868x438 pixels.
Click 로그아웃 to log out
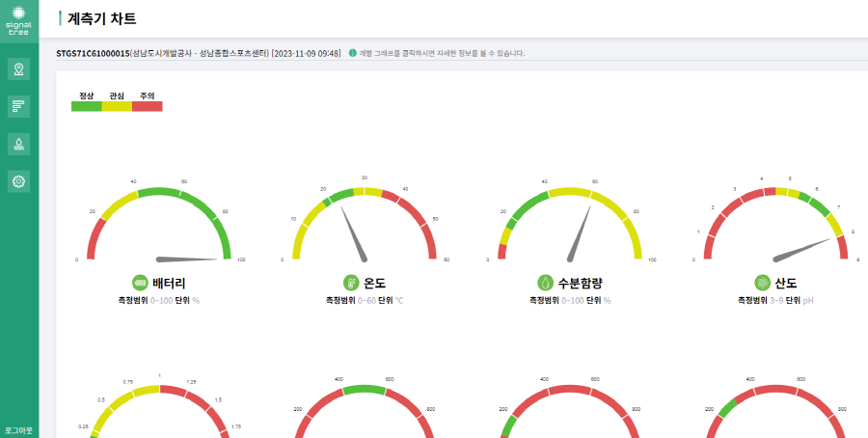tap(18, 430)
